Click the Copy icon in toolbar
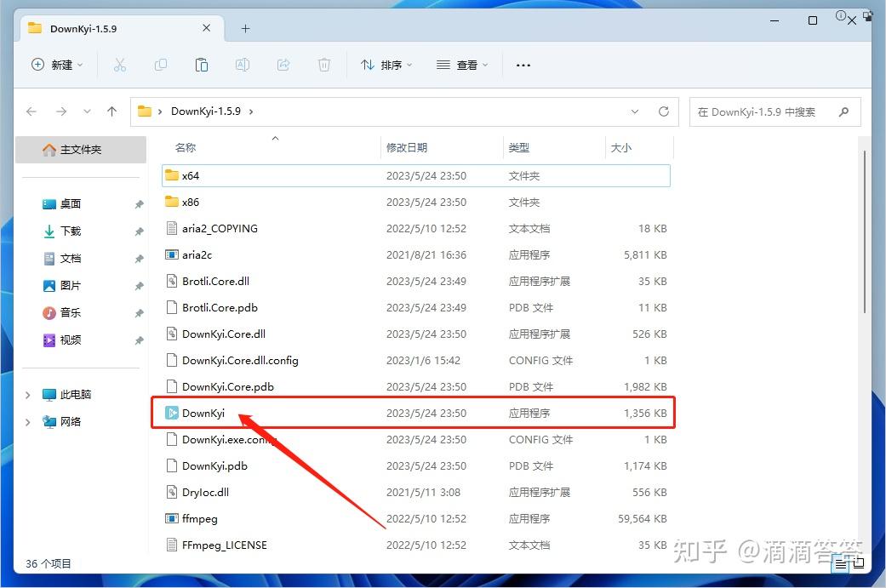886x588 pixels. [161, 65]
